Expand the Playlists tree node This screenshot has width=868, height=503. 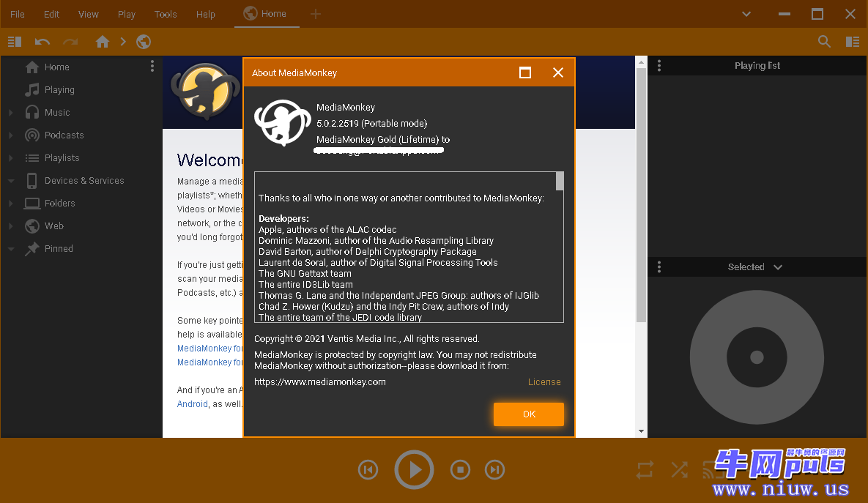pyautogui.click(x=11, y=157)
